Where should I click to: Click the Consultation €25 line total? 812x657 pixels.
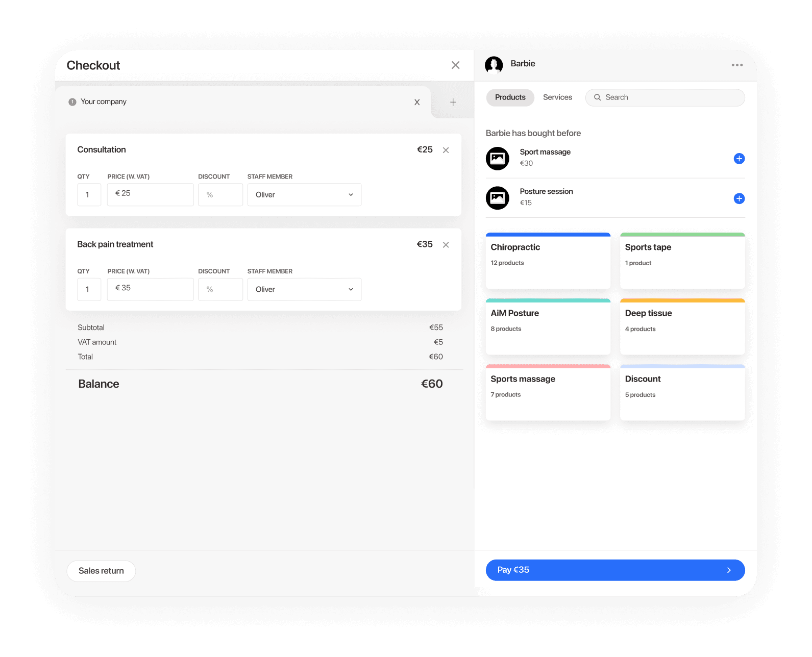(x=425, y=149)
